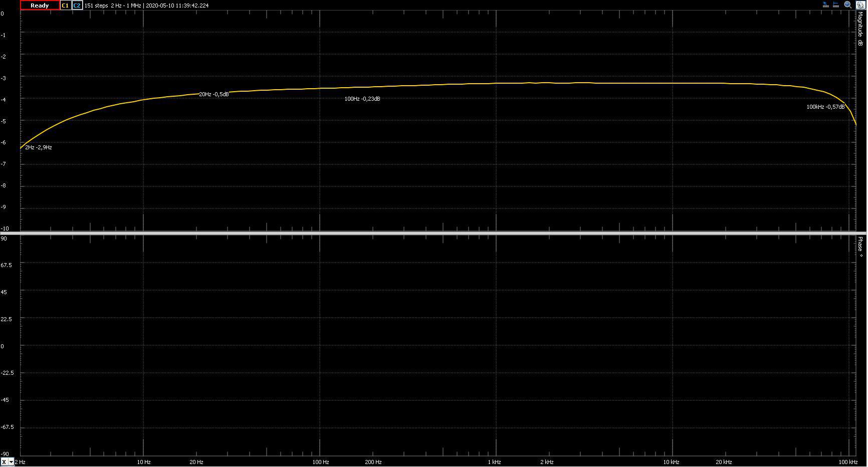
Task: Click the '10 kHz' frequency axis label
Action: 672,462
